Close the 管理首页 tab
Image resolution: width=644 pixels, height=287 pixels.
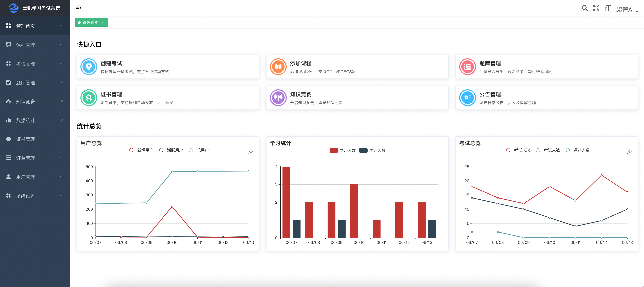point(103,23)
